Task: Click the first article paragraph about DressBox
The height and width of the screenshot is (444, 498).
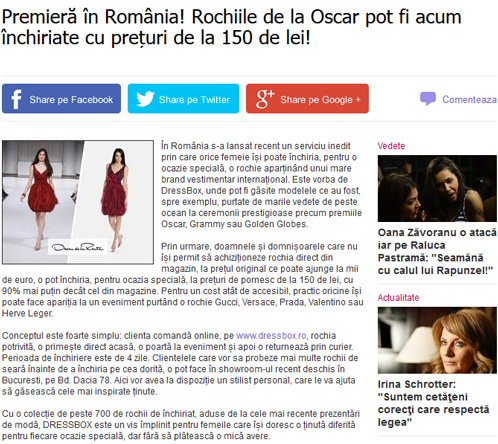Action: point(261,185)
